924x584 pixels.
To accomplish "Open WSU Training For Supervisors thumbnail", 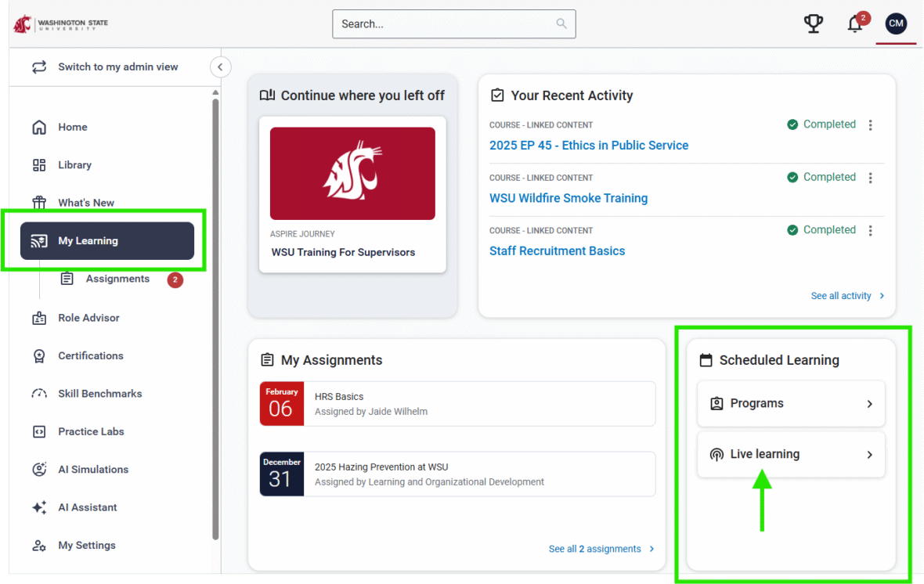I will (352, 174).
